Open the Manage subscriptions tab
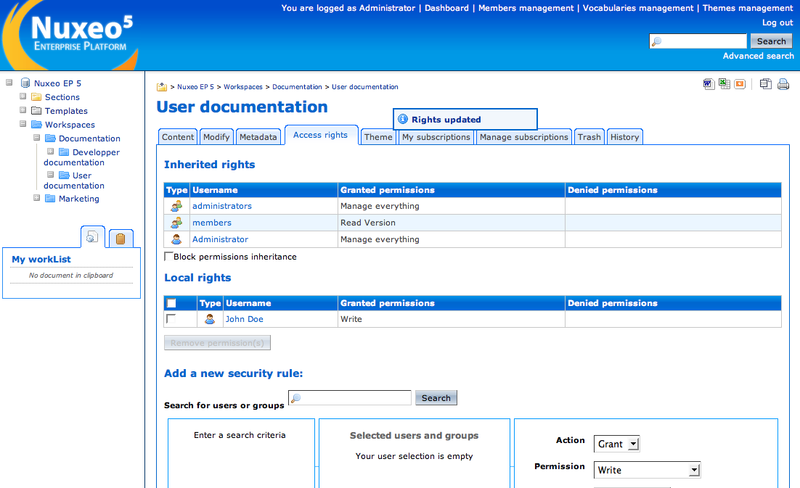The width and height of the screenshot is (800, 488). coord(523,137)
